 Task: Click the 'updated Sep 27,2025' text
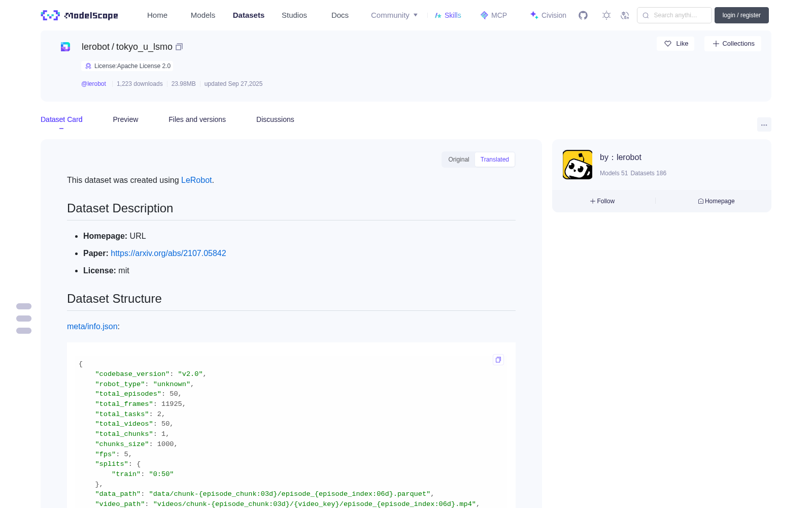tap(233, 84)
